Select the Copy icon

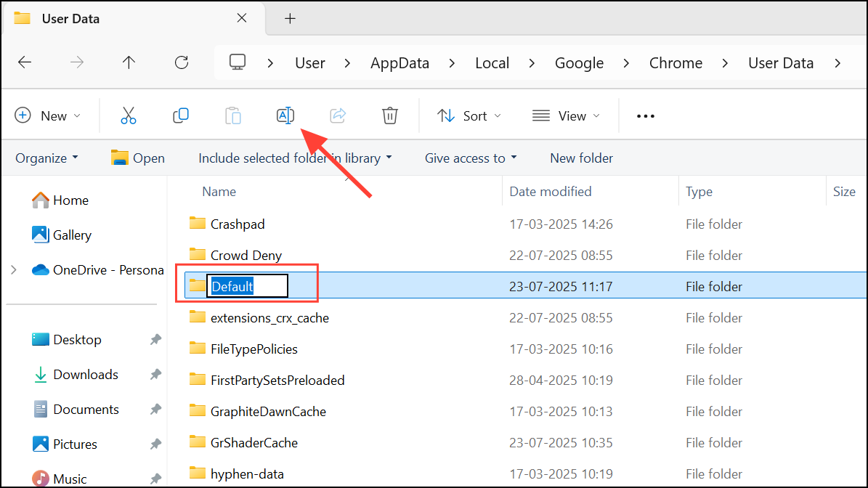click(x=180, y=115)
